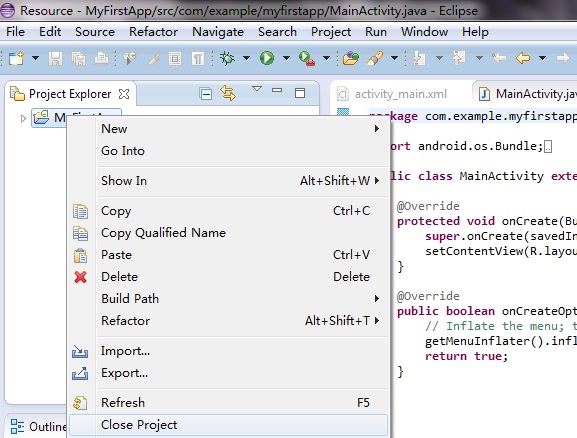Click the Open Task folder icon
Screen dimensions: 577x438
tap(351, 58)
